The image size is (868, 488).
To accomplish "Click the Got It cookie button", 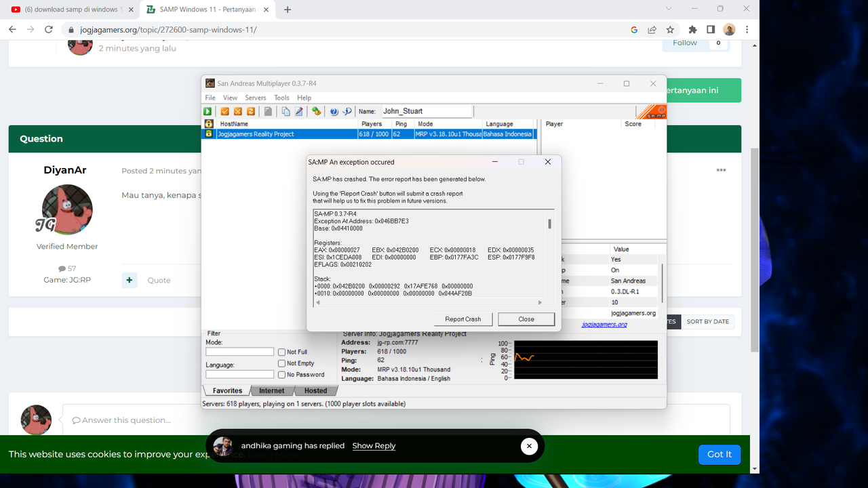I will [719, 454].
